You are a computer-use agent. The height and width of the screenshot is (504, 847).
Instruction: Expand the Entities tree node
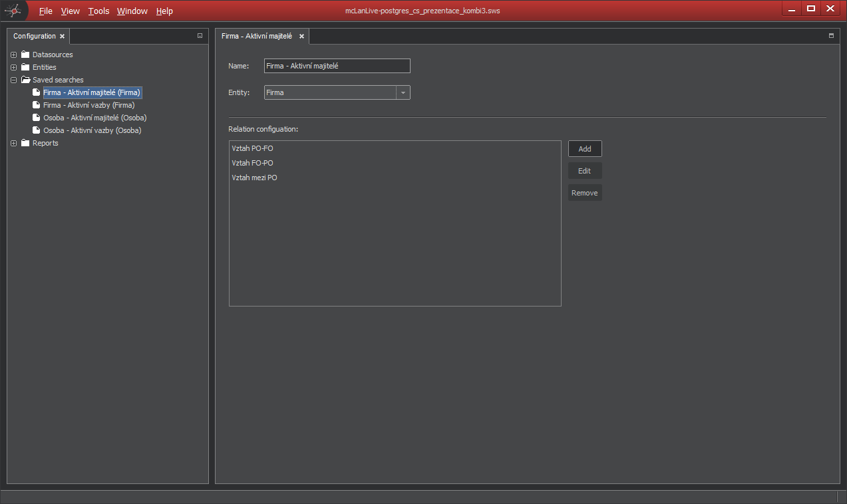[14, 67]
